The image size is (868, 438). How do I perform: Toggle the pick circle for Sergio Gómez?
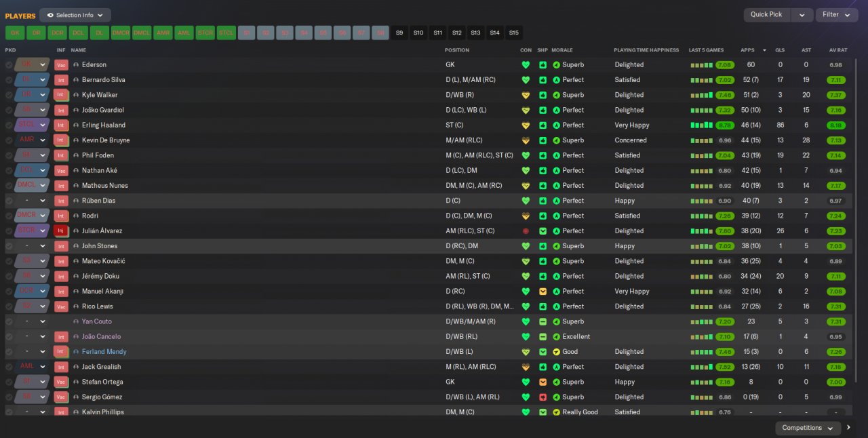click(x=9, y=397)
